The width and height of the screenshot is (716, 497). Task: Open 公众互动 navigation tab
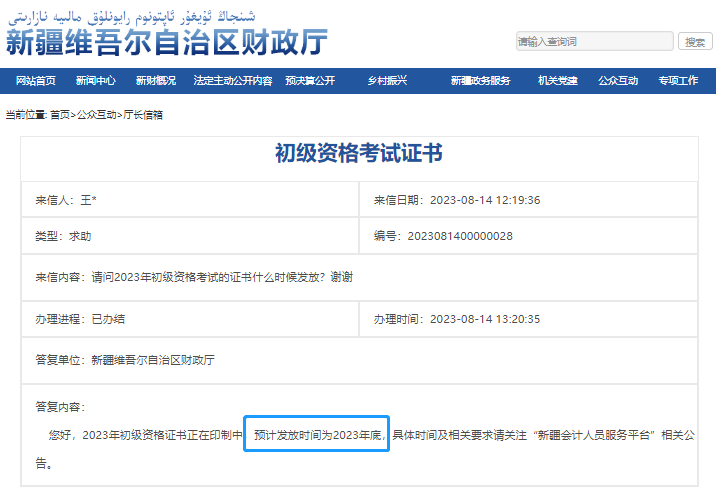[x=618, y=81]
